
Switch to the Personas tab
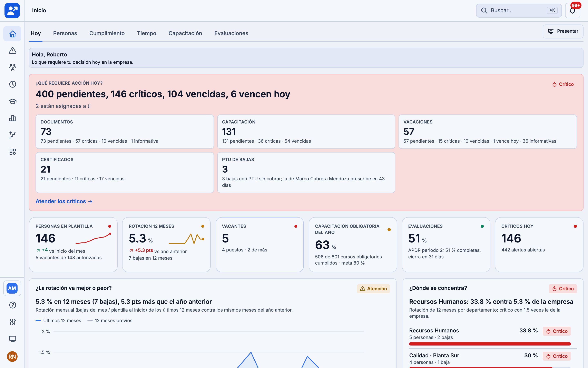pyautogui.click(x=65, y=33)
